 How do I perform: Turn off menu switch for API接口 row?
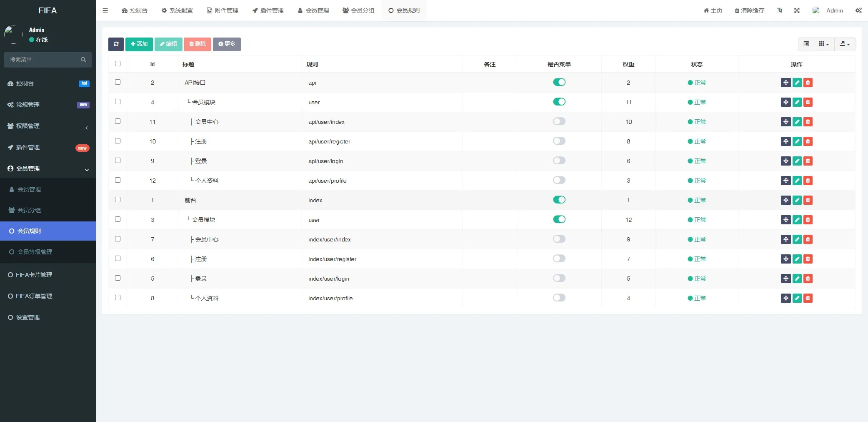pos(559,82)
